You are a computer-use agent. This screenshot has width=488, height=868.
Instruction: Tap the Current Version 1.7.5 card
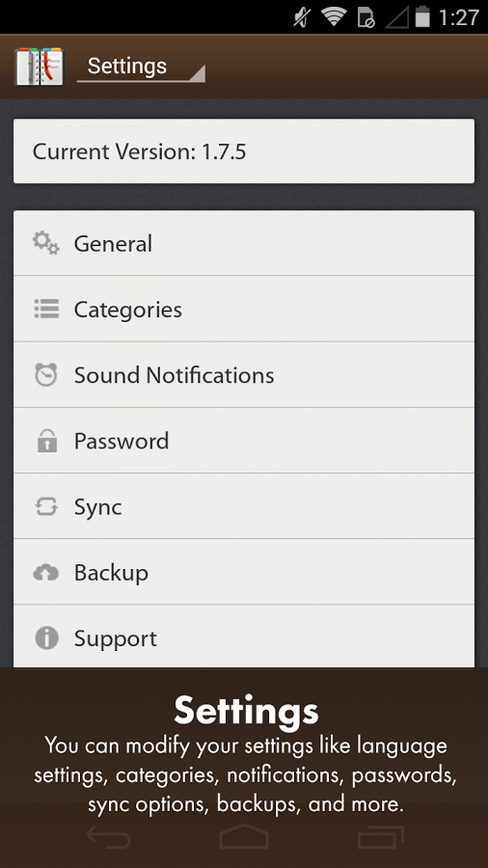click(244, 151)
